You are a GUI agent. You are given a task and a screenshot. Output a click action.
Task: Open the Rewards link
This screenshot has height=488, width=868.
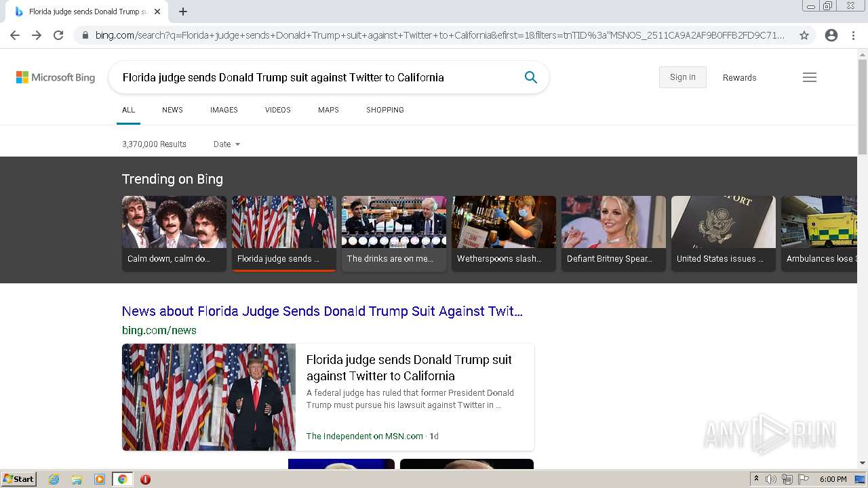(739, 77)
